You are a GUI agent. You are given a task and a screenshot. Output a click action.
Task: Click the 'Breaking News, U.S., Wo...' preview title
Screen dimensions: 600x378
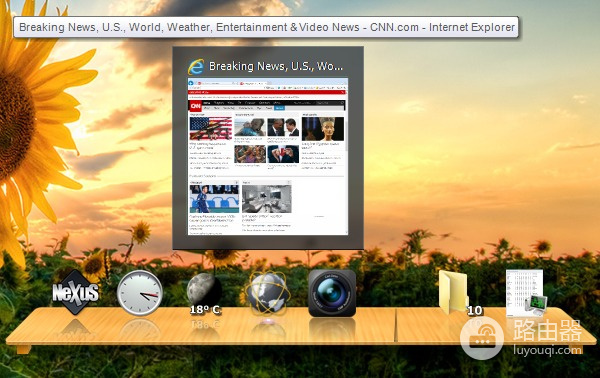(276, 66)
